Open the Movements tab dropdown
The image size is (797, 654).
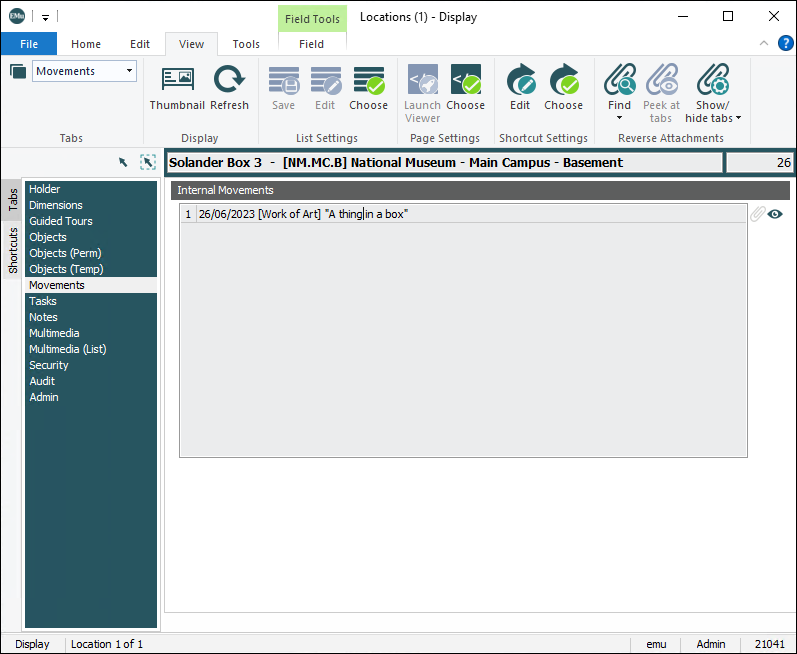[129, 71]
